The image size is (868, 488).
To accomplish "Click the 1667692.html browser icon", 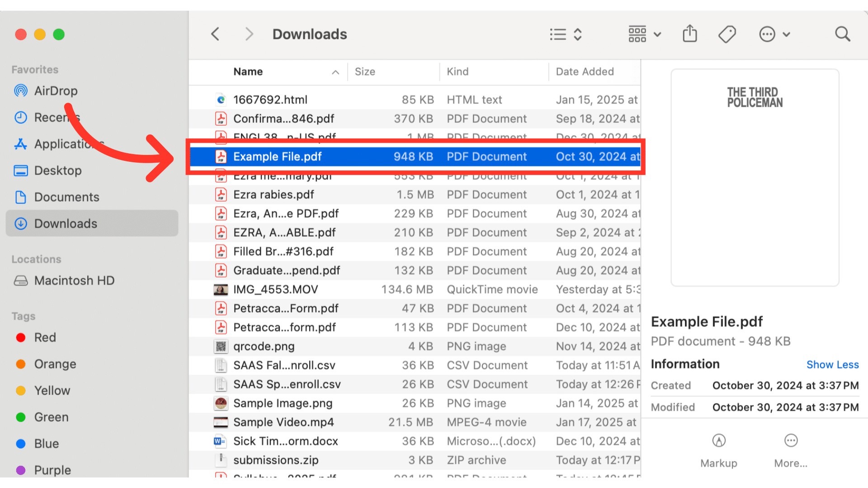I will coord(221,99).
